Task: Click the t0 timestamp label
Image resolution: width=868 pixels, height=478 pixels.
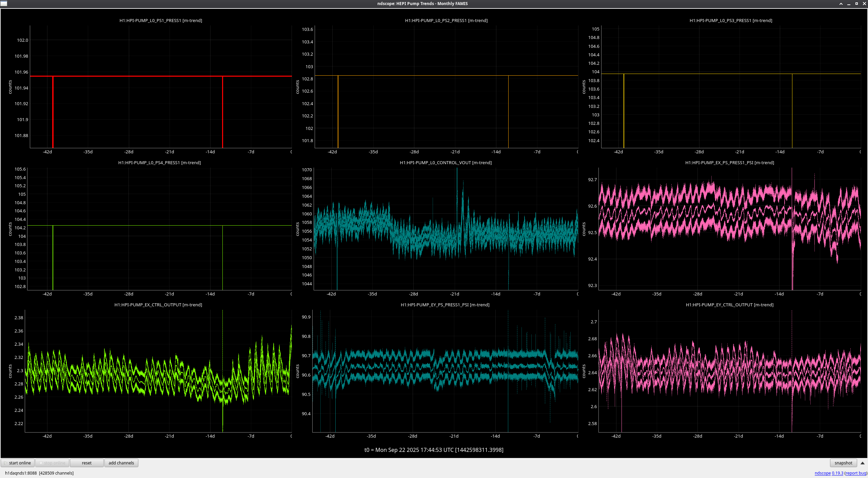Action: coord(434,450)
